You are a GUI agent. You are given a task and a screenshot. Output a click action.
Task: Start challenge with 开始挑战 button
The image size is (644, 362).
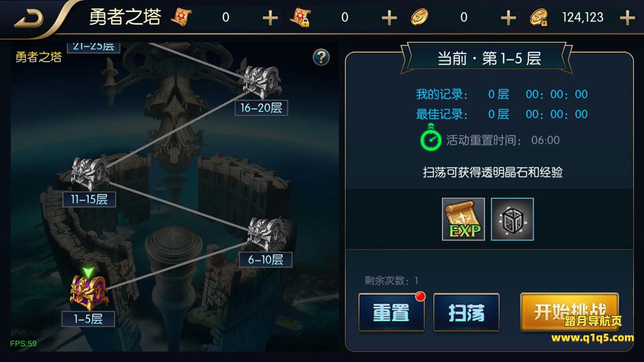pos(570,312)
